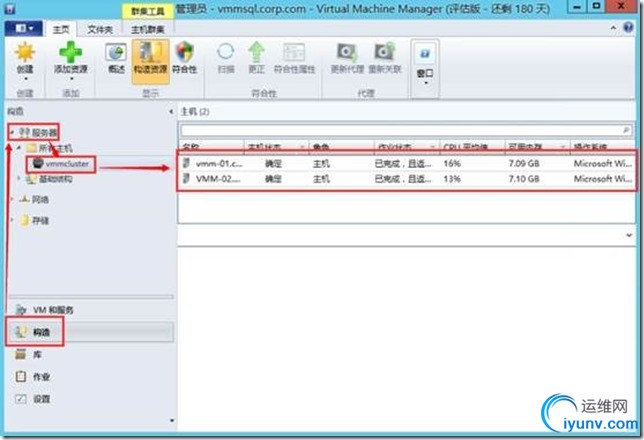The width and height of the screenshot is (644, 440).
Task: Click the 更正 green arrow icon
Action: 256,59
